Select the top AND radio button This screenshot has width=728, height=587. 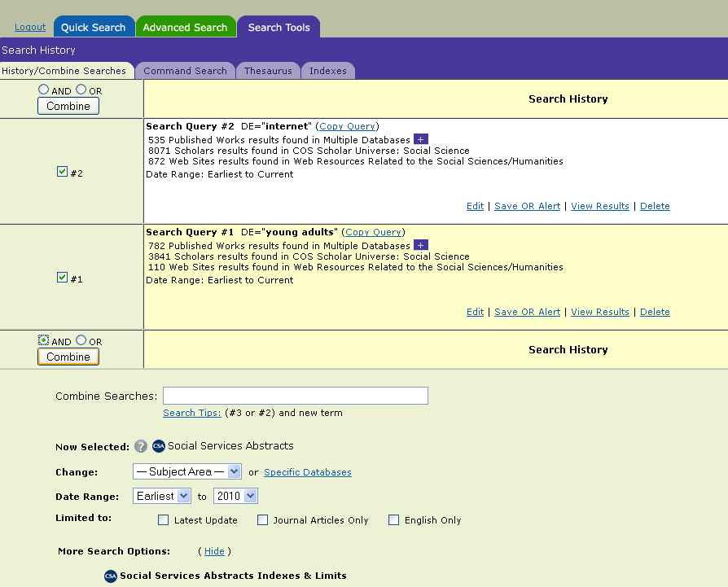point(44,89)
